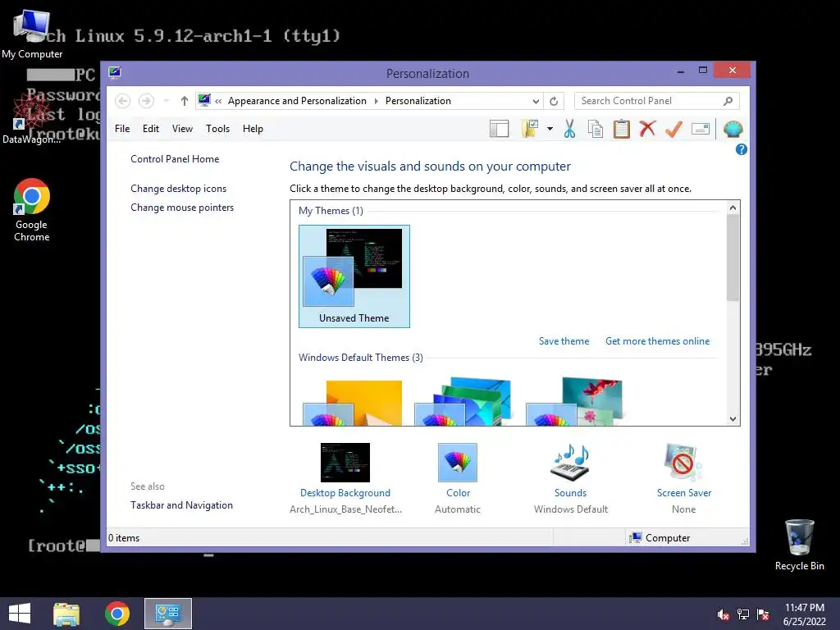Open Change mouse pointers link
The height and width of the screenshot is (630, 840).
point(182,208)
